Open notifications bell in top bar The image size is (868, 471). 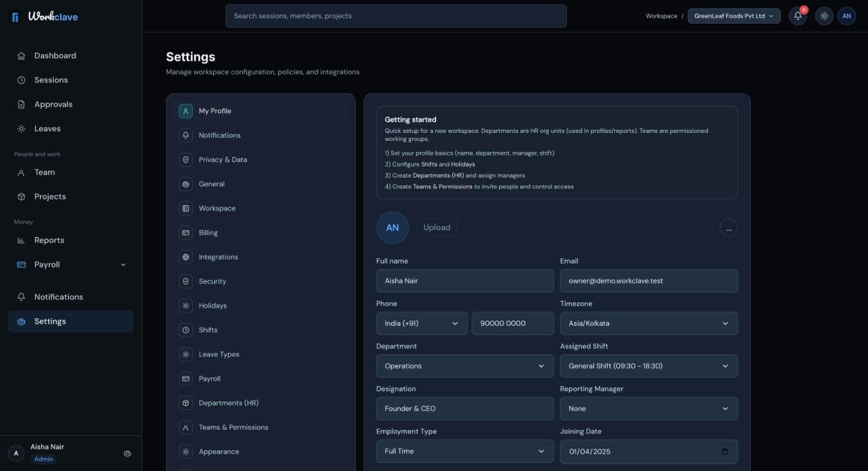[x=798, y=16]
